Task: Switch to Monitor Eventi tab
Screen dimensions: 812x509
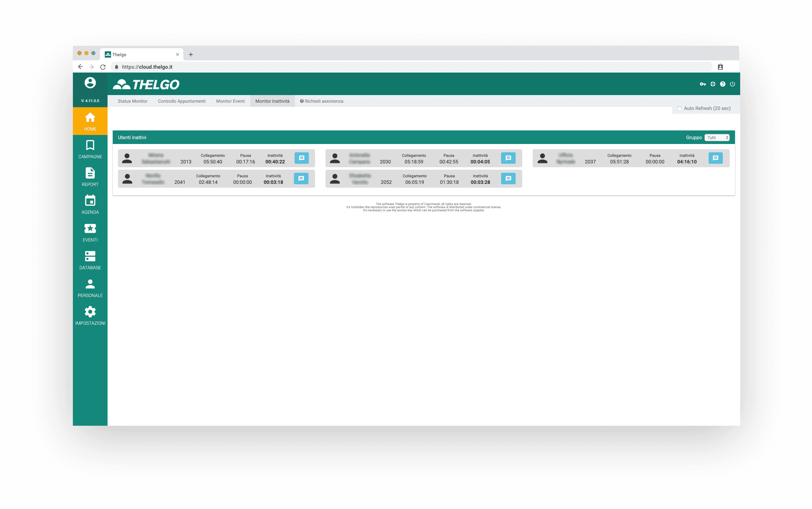Action: (230, 101)
